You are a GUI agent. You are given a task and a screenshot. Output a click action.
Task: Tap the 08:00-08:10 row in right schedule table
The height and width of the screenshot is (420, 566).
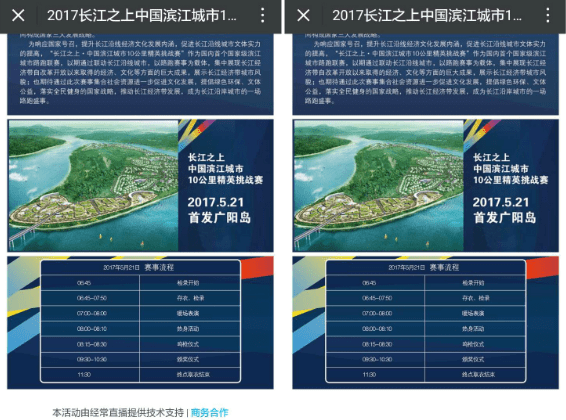tap(426, 329)
